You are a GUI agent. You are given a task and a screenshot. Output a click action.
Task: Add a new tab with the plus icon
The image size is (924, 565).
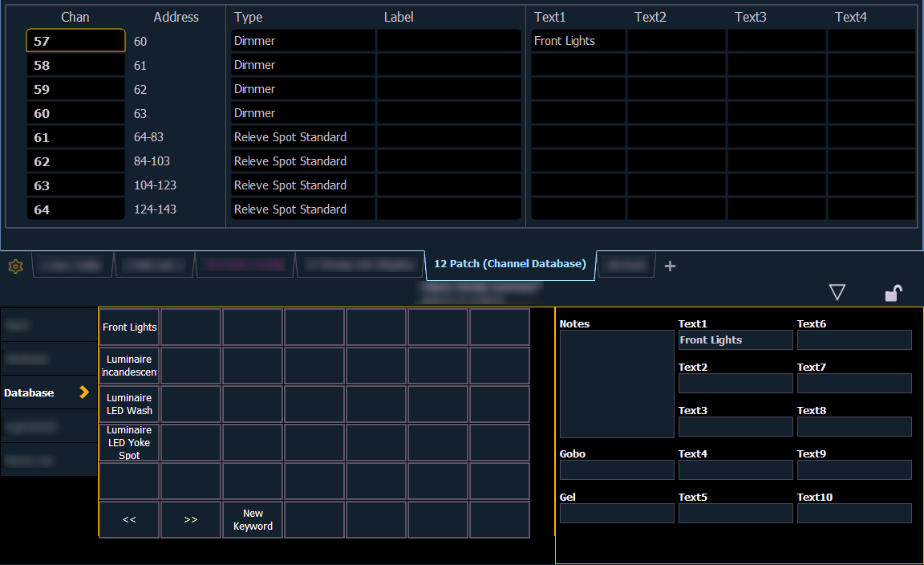click(670, 266)
